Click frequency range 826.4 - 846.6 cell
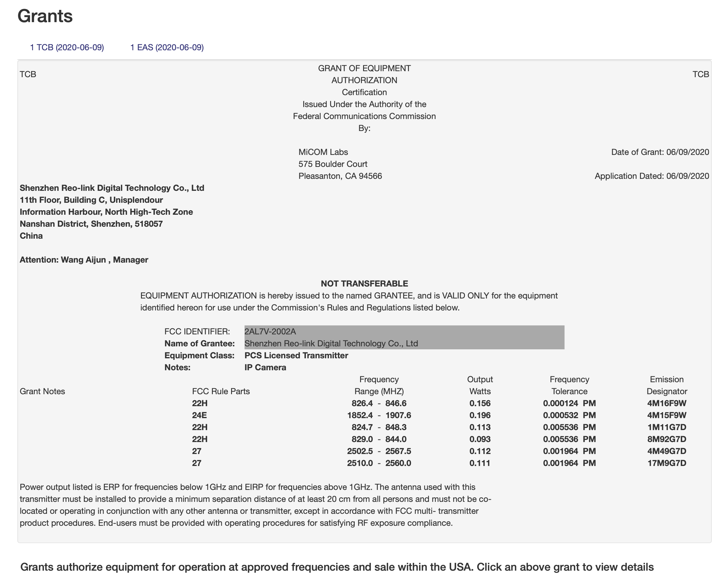This screenshot has height=588, width=719. tap(379, 403)
